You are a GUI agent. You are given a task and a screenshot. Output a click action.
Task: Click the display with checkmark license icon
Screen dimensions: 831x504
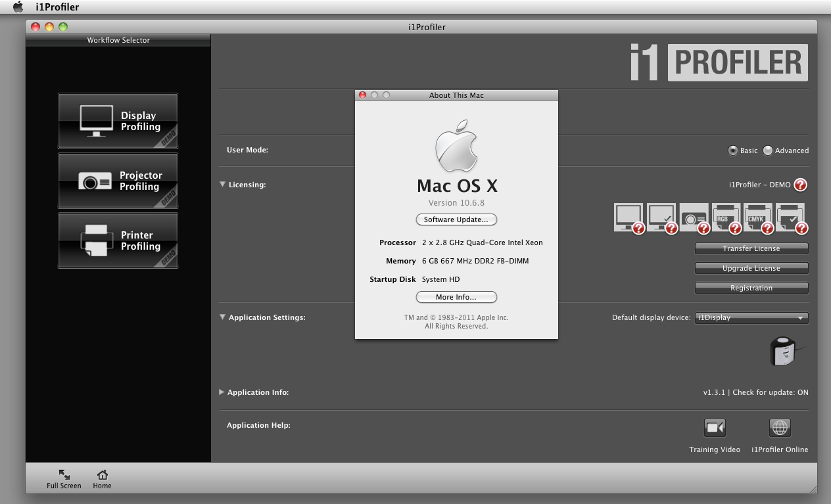pyautogui.click(x=661, y=218)
